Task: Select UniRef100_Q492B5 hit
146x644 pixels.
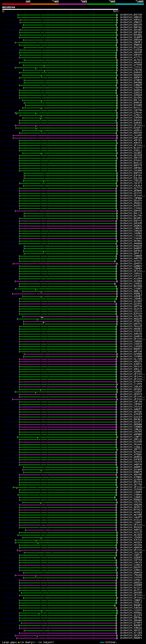Action: [x=131, y=593]
